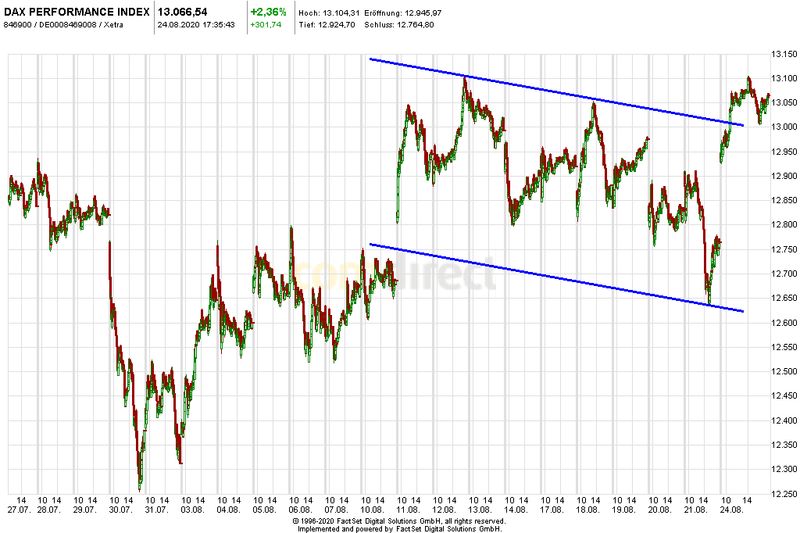Click the 03.08. date label

[x=192, y=510]
